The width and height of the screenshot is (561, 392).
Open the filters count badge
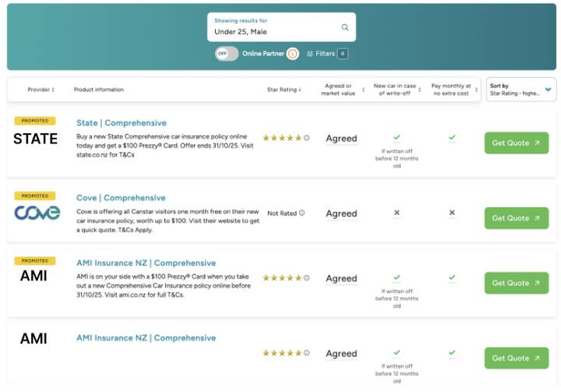pyautogui.click(x=342, y=54)
